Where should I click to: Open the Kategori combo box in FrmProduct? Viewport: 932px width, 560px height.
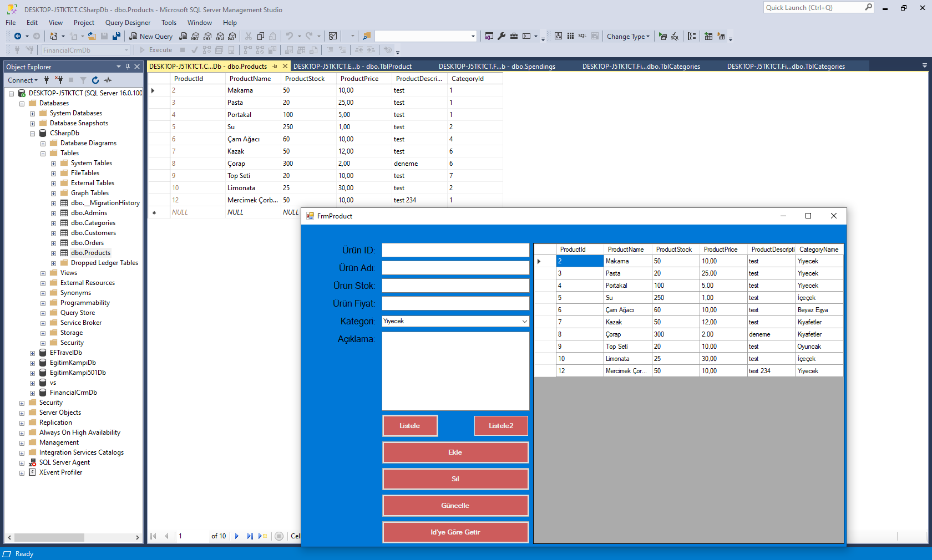[x=455, y=321]
